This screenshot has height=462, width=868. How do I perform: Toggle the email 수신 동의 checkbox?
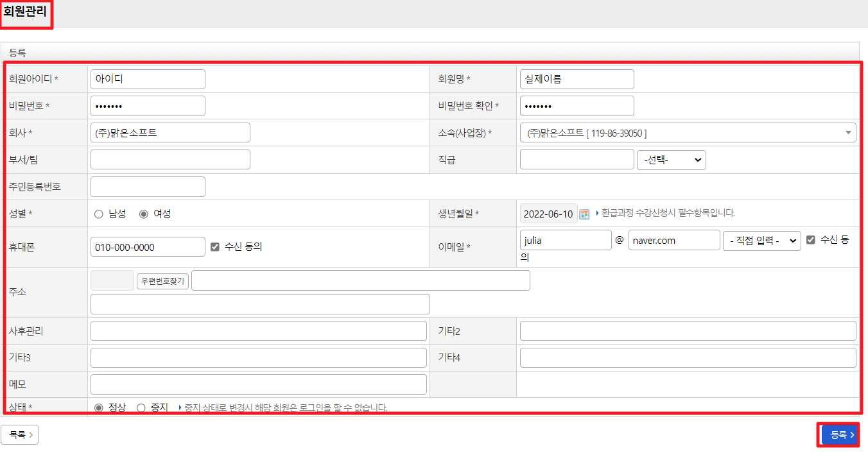click(811, 240)
